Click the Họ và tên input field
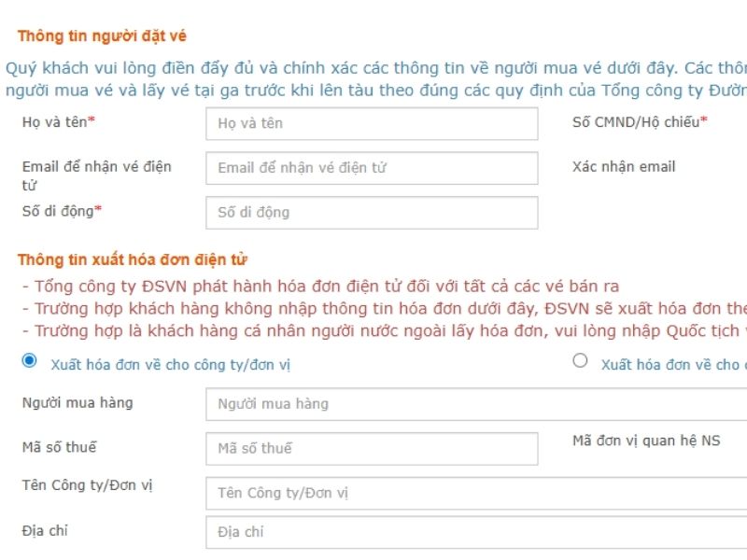The image size is (747, 560). [x=372, y=123]
